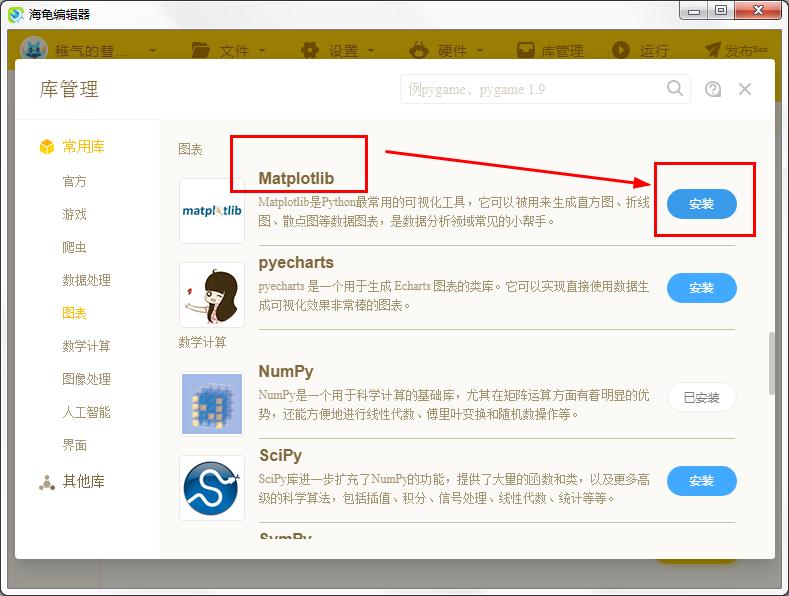Click the NumPy title text
Screen dimensions: 789x596
[286, 371]
